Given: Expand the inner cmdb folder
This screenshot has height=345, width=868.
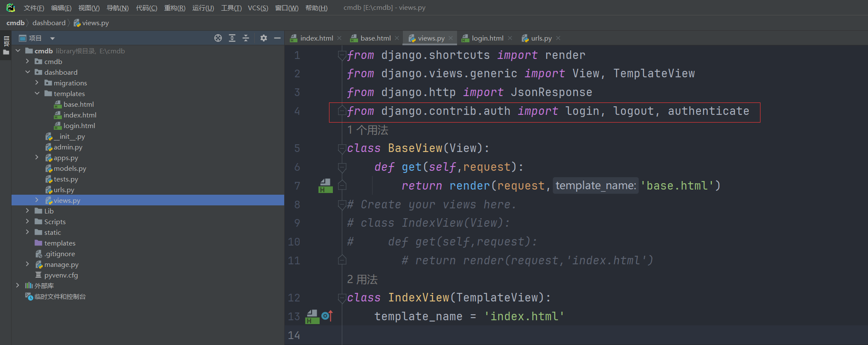Looking at the screenshot, I should [x=27, y=61].
